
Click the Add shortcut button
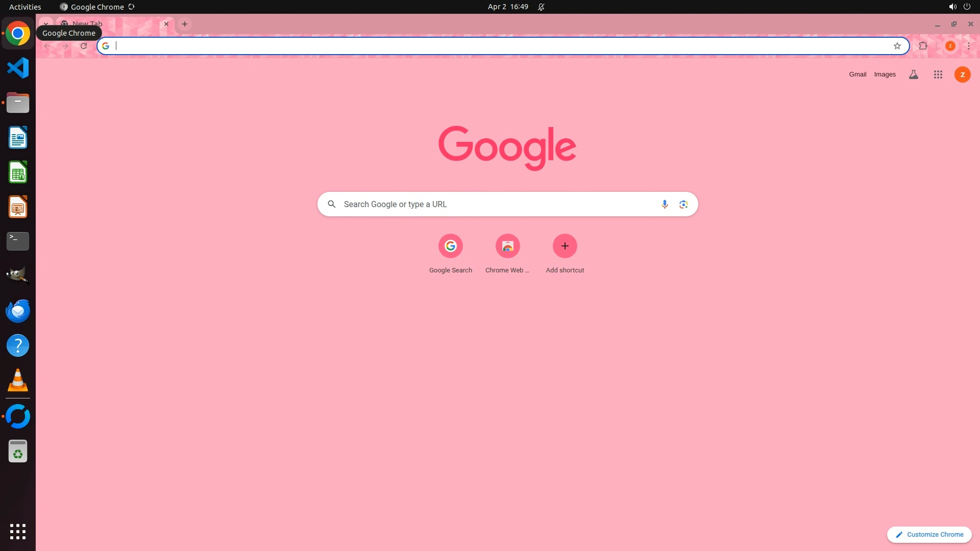(x=565, y=246)
